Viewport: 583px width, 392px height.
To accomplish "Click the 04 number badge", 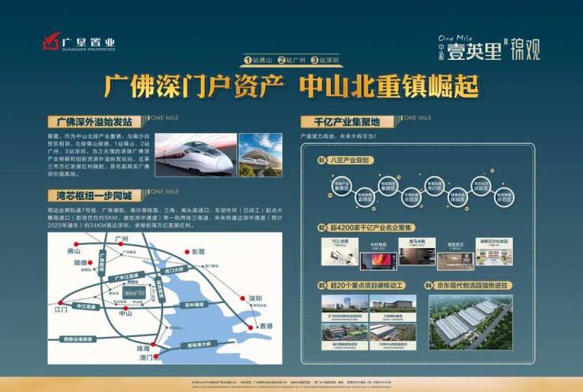I will (x=429, y=286).
